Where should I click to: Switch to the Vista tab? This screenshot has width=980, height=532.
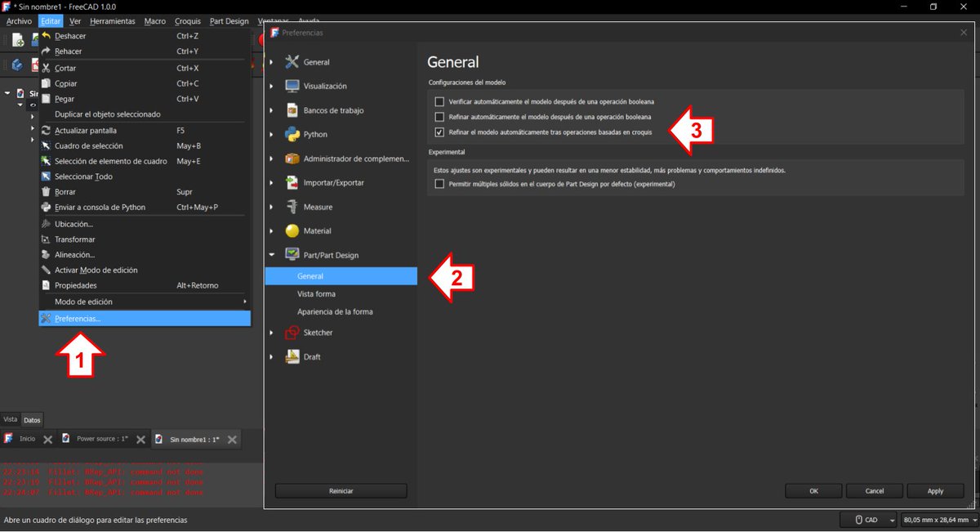(x=11, y=419)
